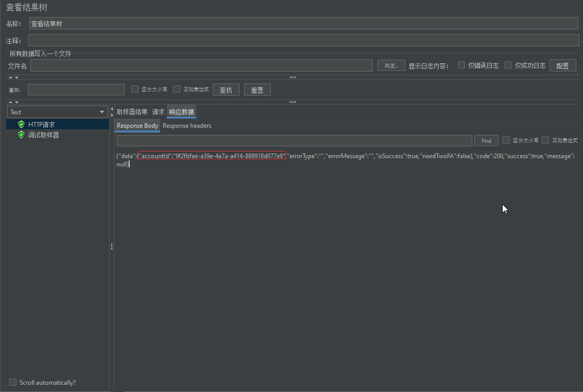Click the 查找 search button
The width and height of the screenshot is (583, 392).
(x=226, y=90)
